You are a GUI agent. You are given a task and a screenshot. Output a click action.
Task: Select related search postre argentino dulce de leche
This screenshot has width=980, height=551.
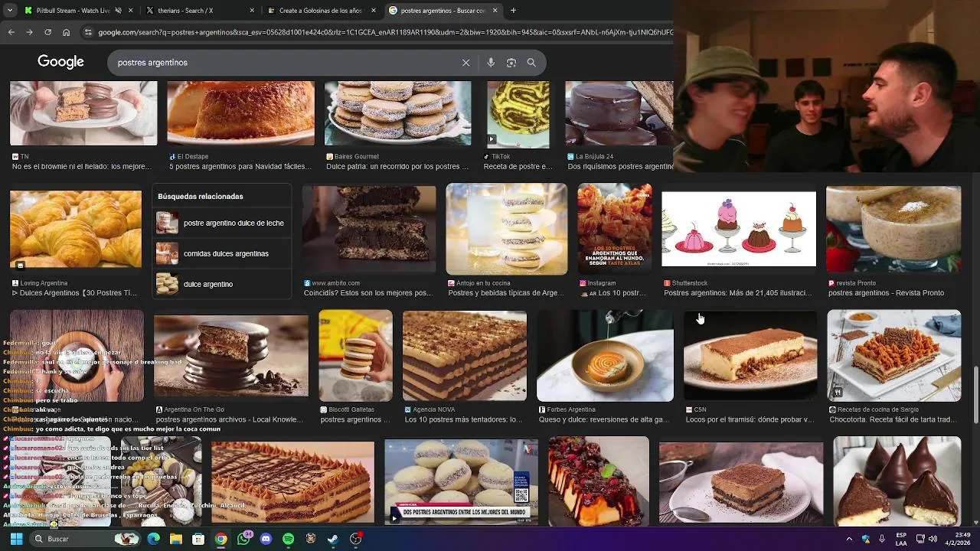221,223
